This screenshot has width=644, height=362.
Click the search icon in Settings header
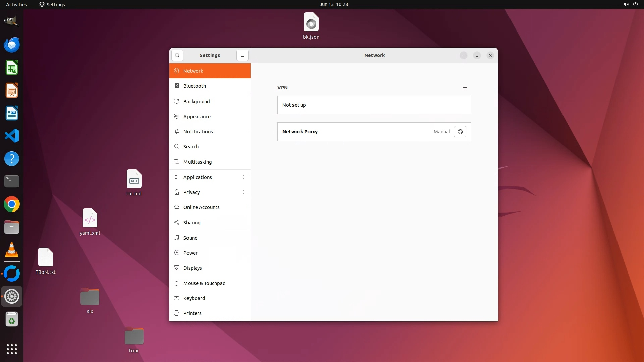(177, 55)
